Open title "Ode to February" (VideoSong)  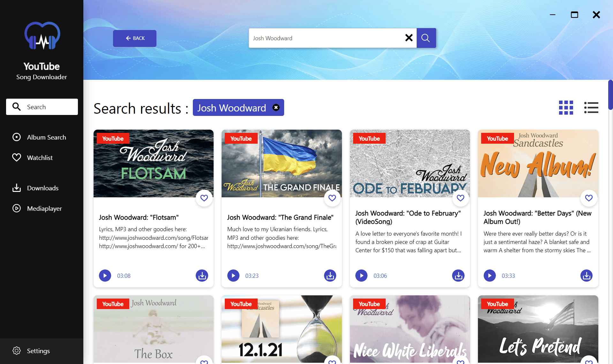pos(408,217)
